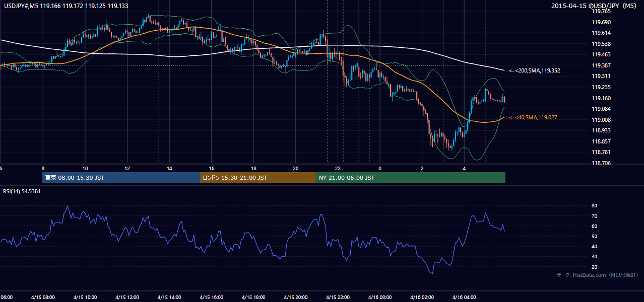Click the 40 level on the RSI scale
This screenshot has height=302, width=644.
click(x=595, y=246)
